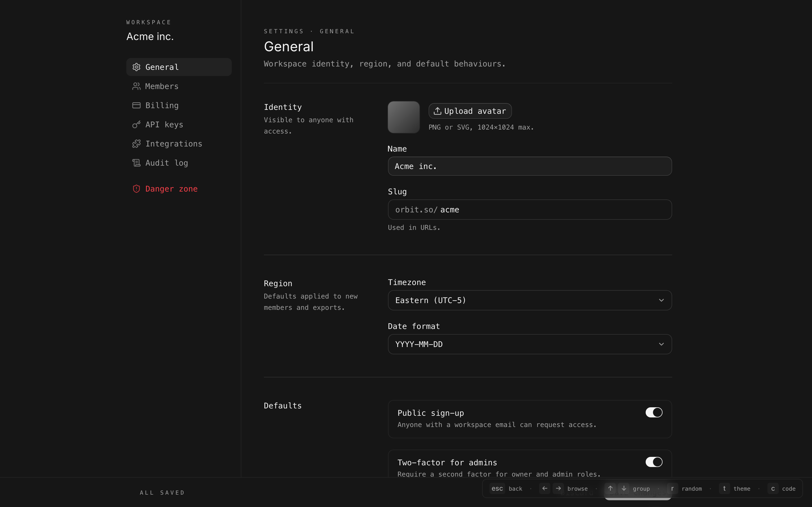This screenshot has height=507, width=812.
Task: Focus the workspace Name input field
Action: click(529, 166)
